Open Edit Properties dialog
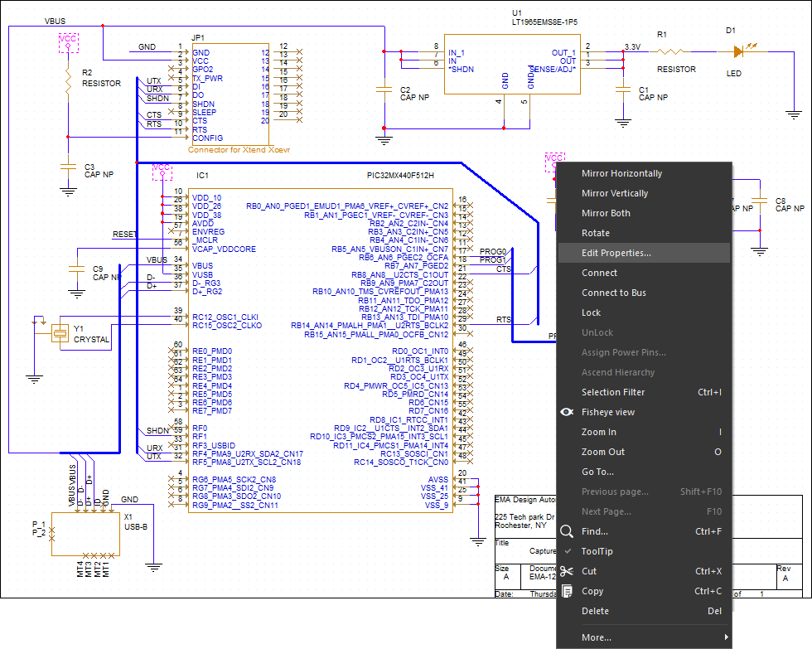Viewport: 812px width, 649px height. tap(644, 253)
